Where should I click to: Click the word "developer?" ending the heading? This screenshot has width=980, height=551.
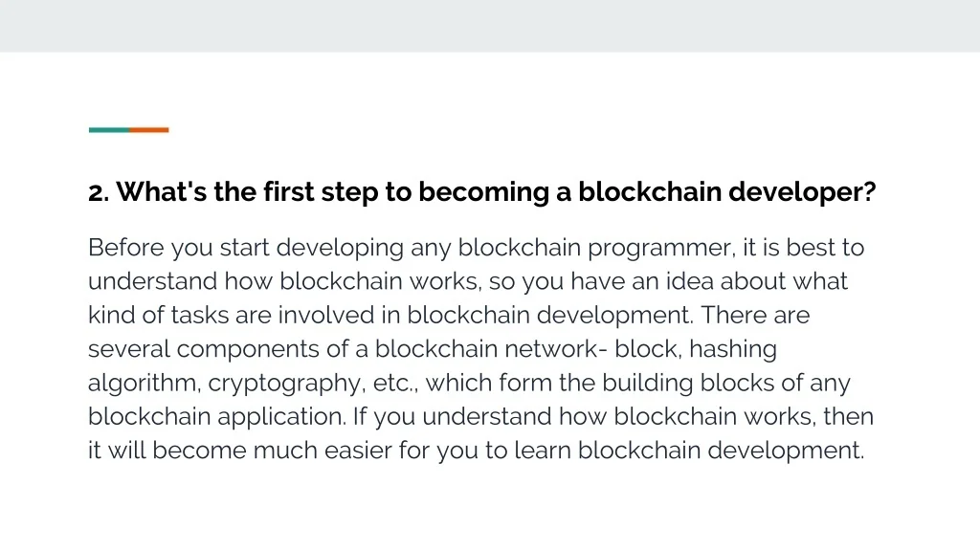(x=802, y=192)
